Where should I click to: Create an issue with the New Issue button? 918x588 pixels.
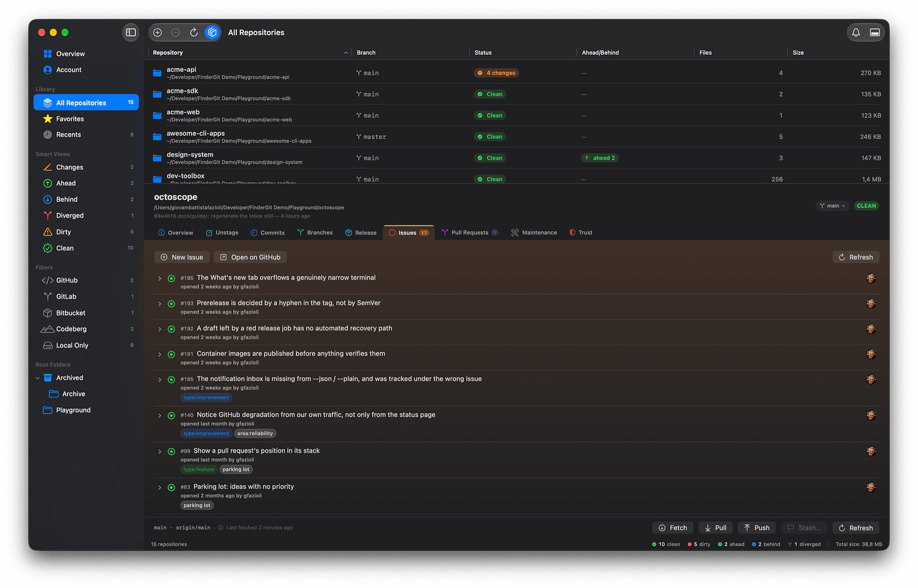pyautogui.click(x=182, y=257)
